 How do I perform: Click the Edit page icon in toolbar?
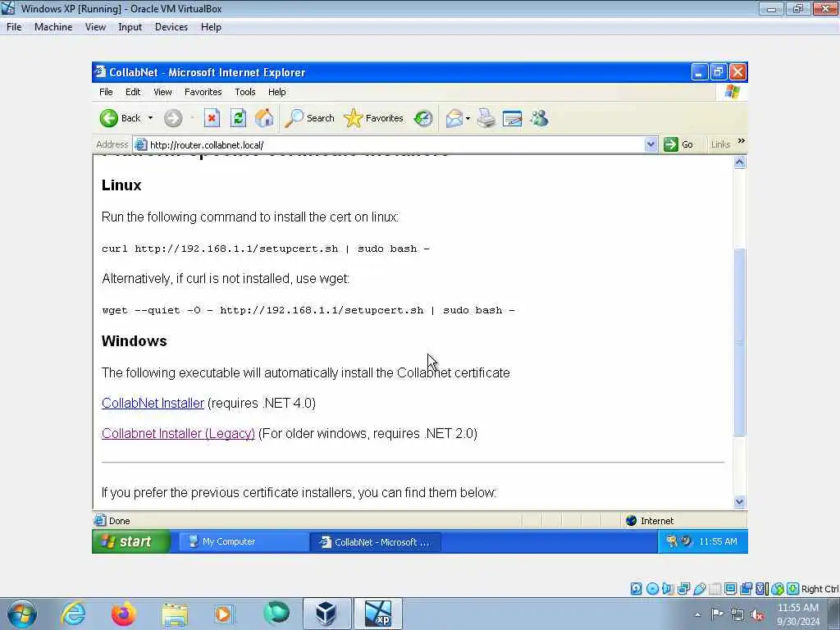[x=512, y=118]
